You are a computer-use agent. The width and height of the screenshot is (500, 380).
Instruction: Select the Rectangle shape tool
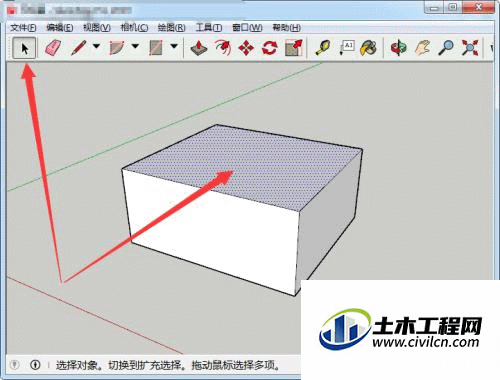click(x=156, y=48)
